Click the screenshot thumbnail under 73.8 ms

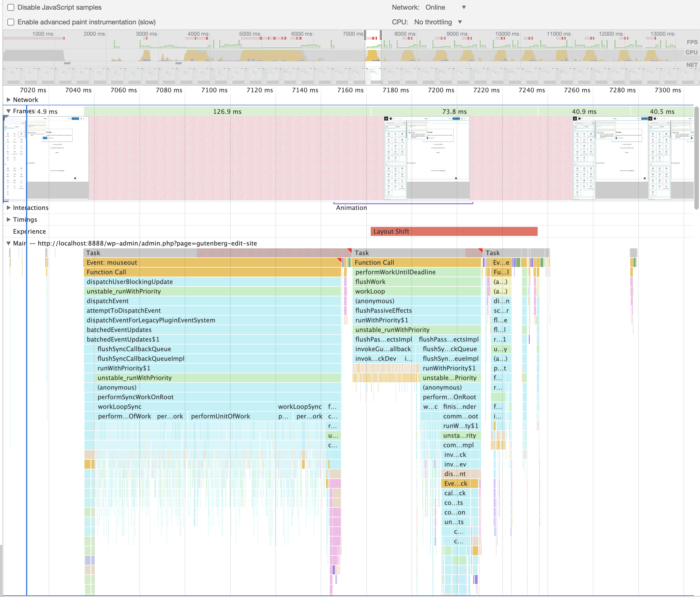[x=427, y=158]
